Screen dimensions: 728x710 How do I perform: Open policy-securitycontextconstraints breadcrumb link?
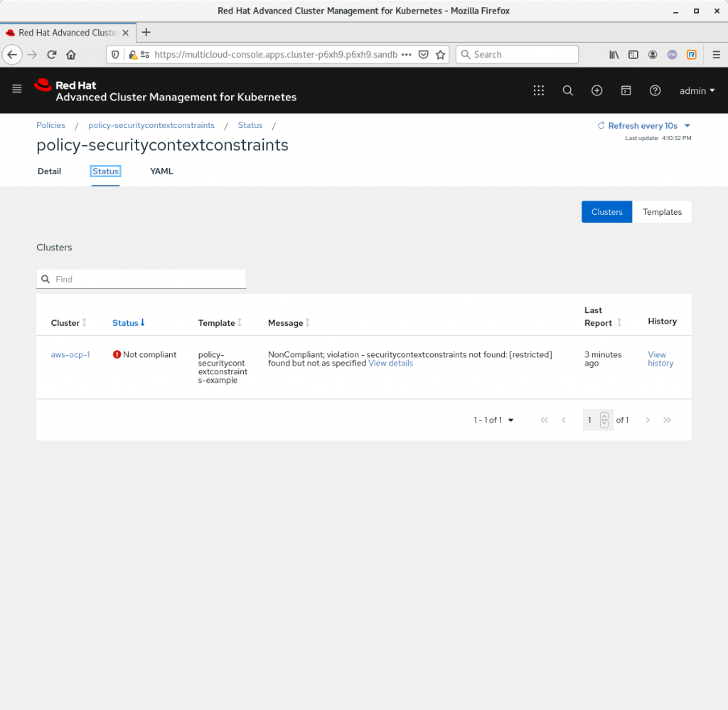(x=151, y=125)
